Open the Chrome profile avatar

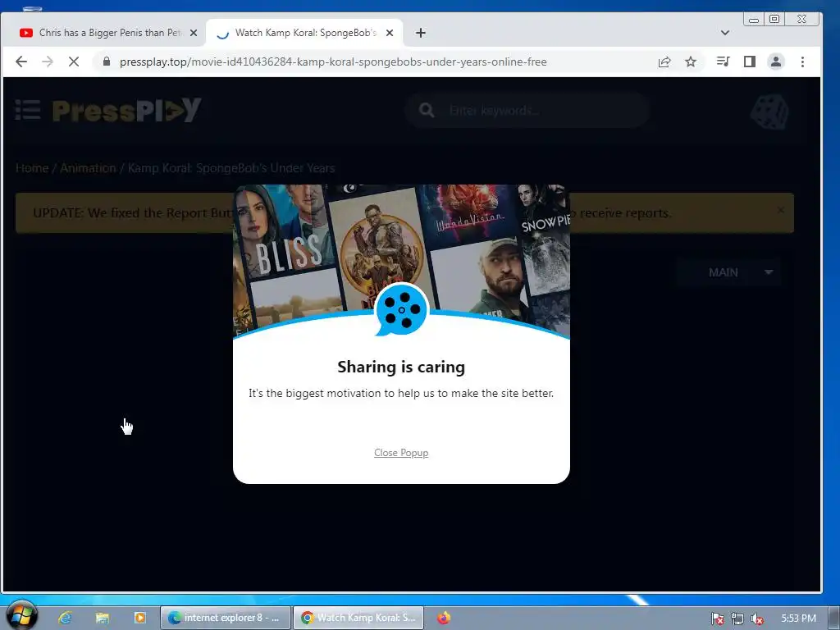[776, 62]
